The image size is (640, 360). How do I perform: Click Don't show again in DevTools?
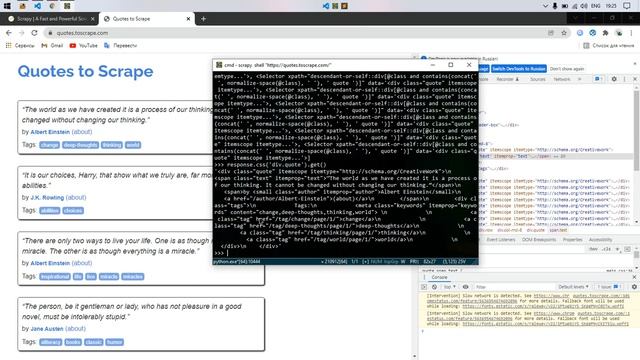(567, 69)
